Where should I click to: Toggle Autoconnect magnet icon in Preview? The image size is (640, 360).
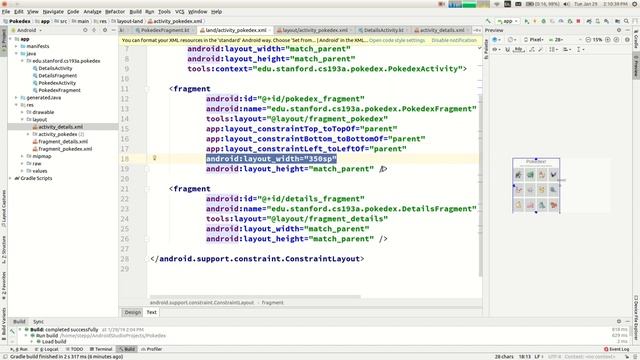pyautogui.click(x=507, y=49)
